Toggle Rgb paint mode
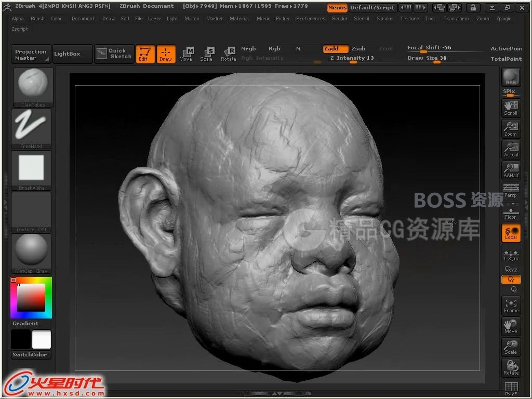The height and width of the screenshot is (399, 532). (x=274, y=48)
